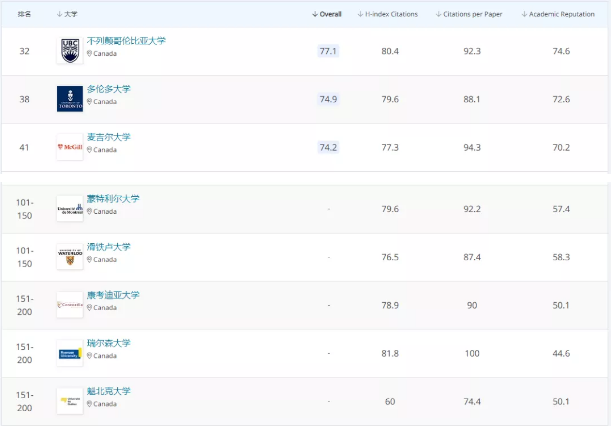Select rank 32 cell

coord(24,51)
